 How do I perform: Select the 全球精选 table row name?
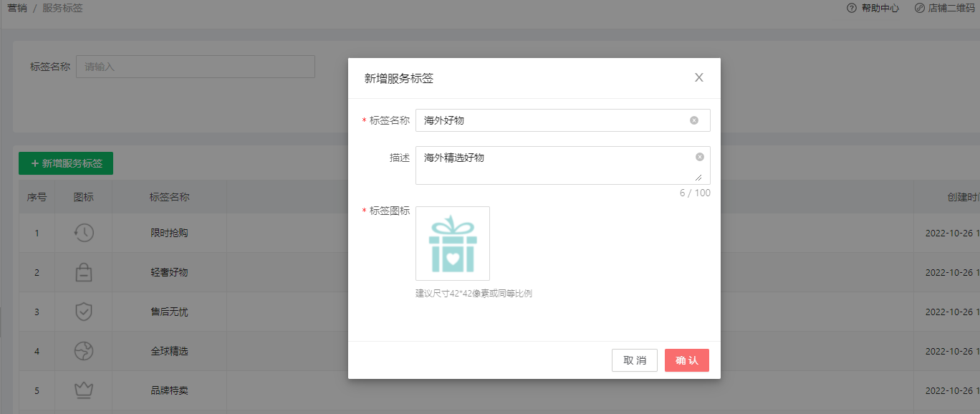coord(169,352)
